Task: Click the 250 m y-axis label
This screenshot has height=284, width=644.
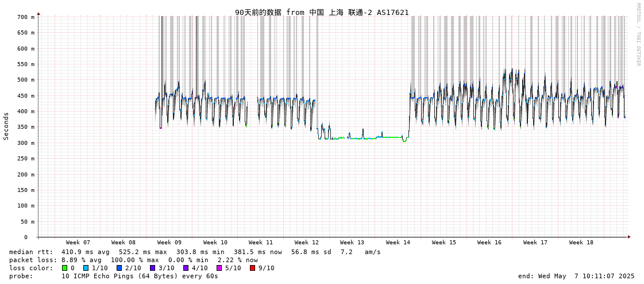Action: 26,159
